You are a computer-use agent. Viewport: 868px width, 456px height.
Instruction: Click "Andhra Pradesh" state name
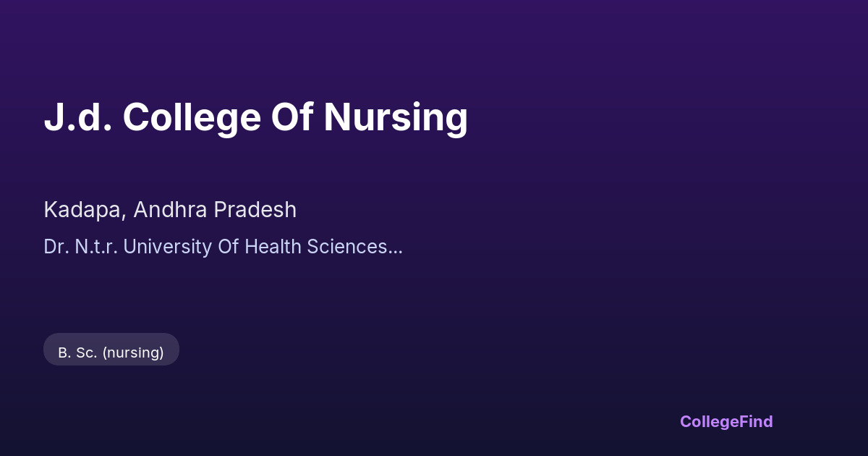[215, 210]
